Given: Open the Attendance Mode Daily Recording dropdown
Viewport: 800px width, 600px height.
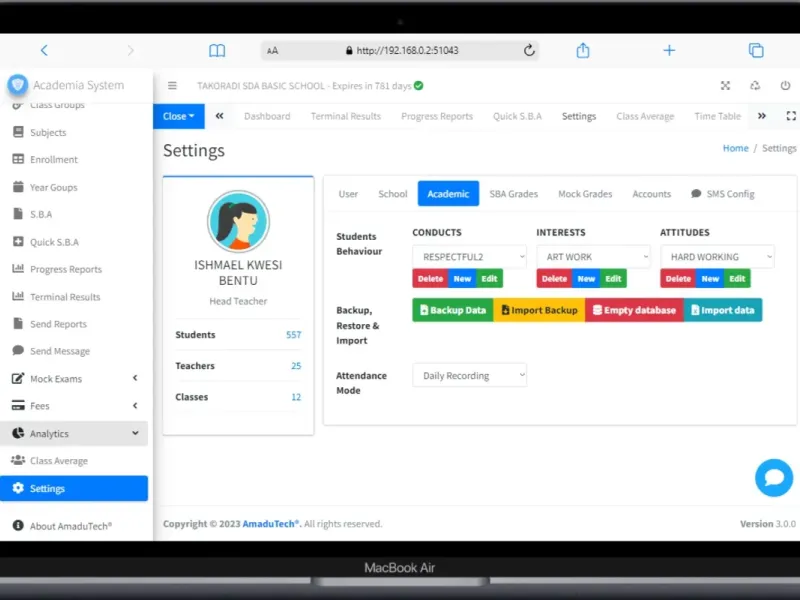Looking at the screenshot, I should (x=469, y=376).
